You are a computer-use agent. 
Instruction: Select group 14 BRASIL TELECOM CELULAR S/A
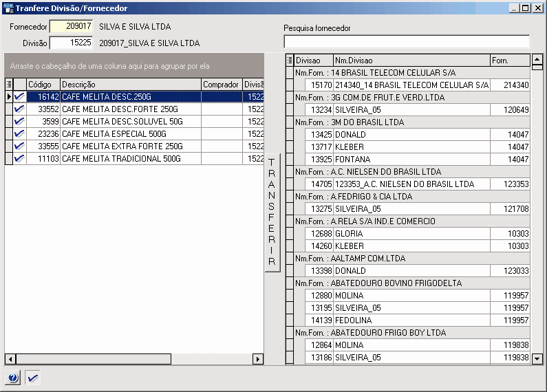(411, 72)
